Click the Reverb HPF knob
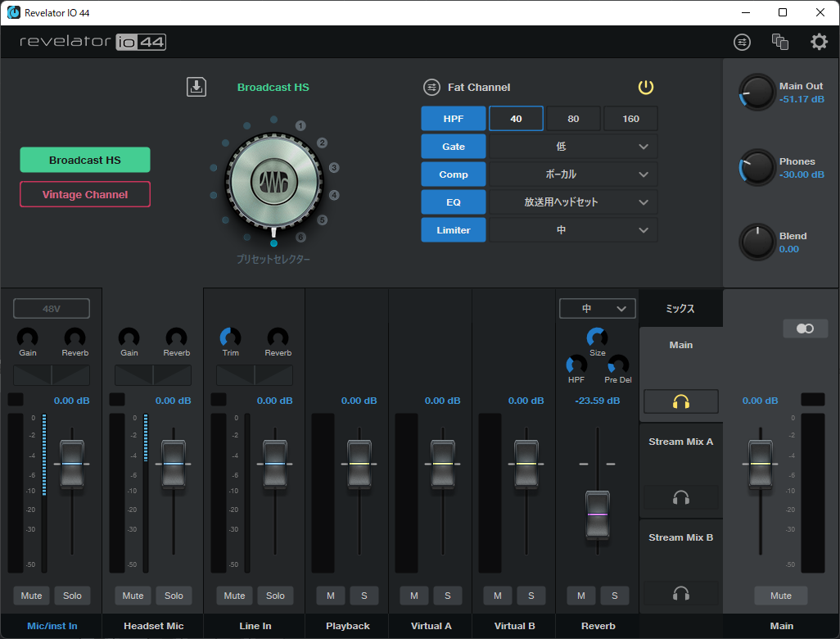 [x=576, y=365]
